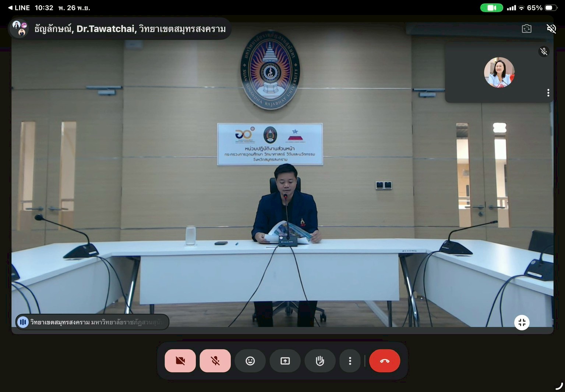Tap the green camera-in-use indicator in status bar

(491, 8)
